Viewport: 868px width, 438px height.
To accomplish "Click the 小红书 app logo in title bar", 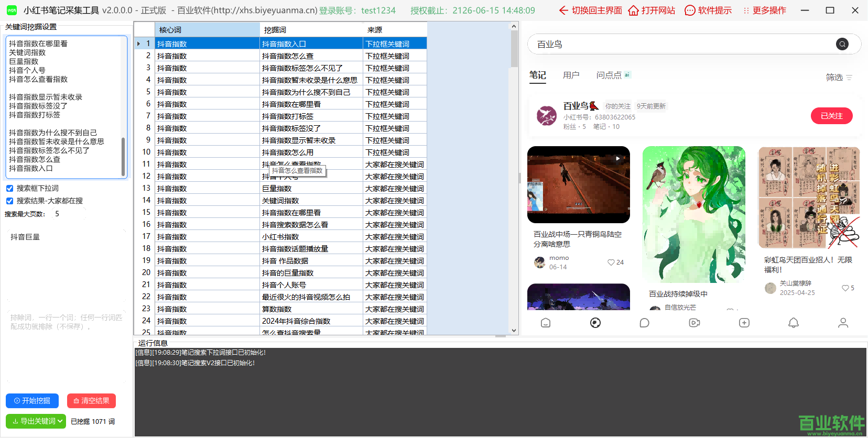I will (12, 10).
